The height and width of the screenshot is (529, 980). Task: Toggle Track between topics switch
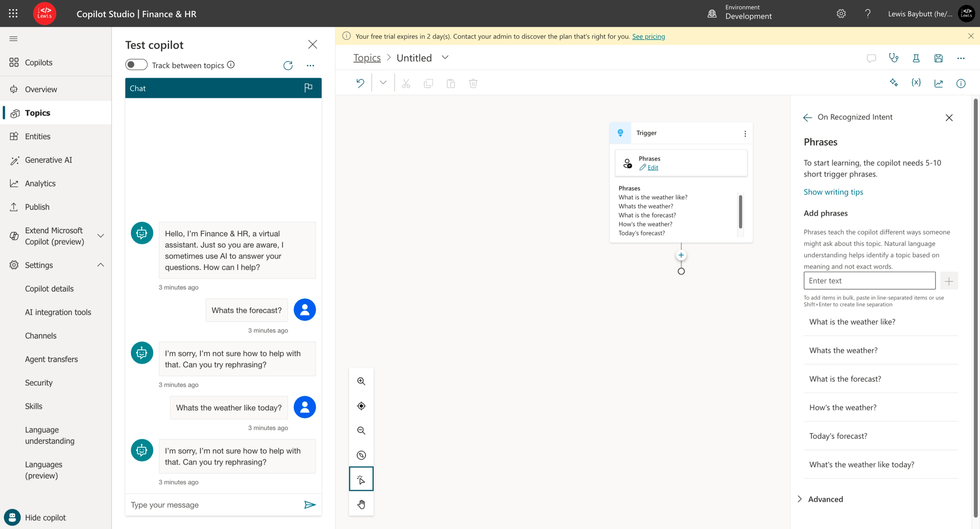[136, 65]
